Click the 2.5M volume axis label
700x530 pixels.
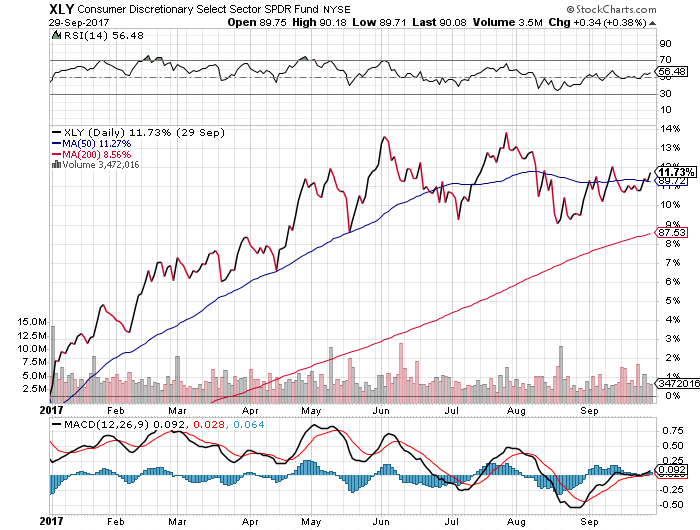[35, 388]
